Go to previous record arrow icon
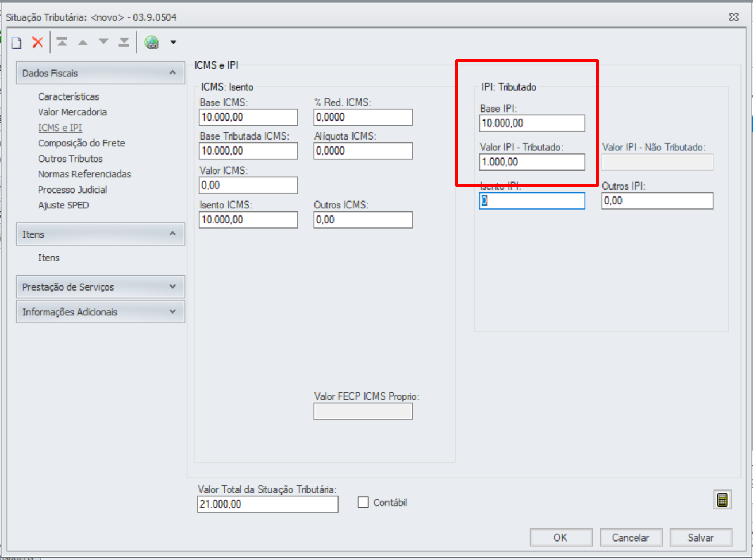This screenshot has height=560, width=753. [x=83, y=42]
